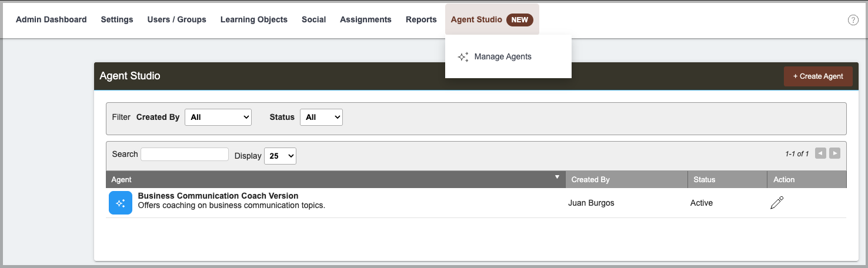The height and width of the screenshot is (268, 868).
Task: Click the sort arrow in Agent column header
Action: 557,176
